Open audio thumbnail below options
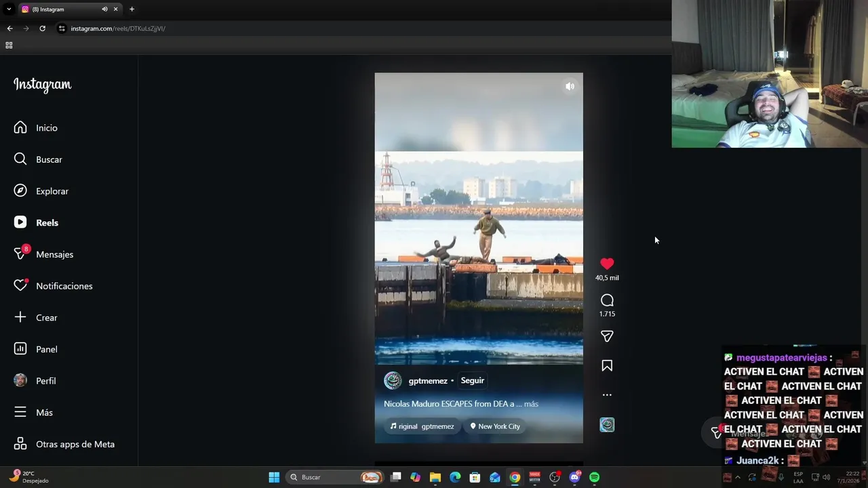868x488 pixels. pos(607,425)
